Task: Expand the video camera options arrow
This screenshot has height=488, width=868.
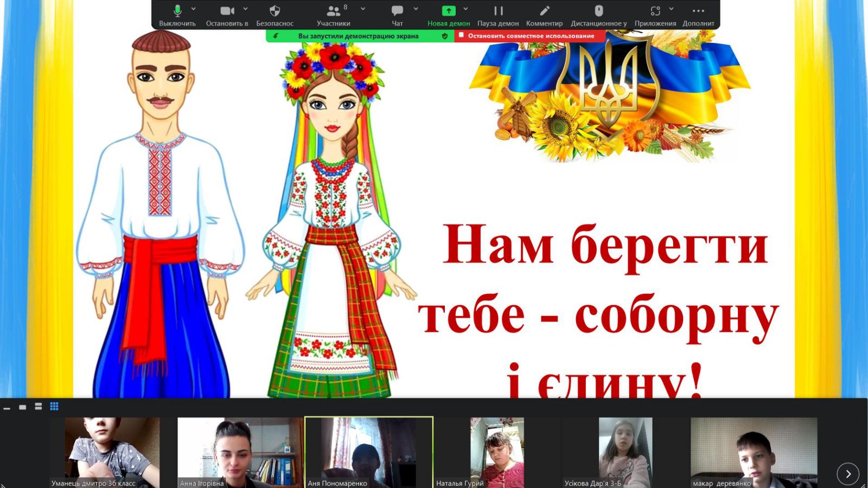Action: (245, 9)
